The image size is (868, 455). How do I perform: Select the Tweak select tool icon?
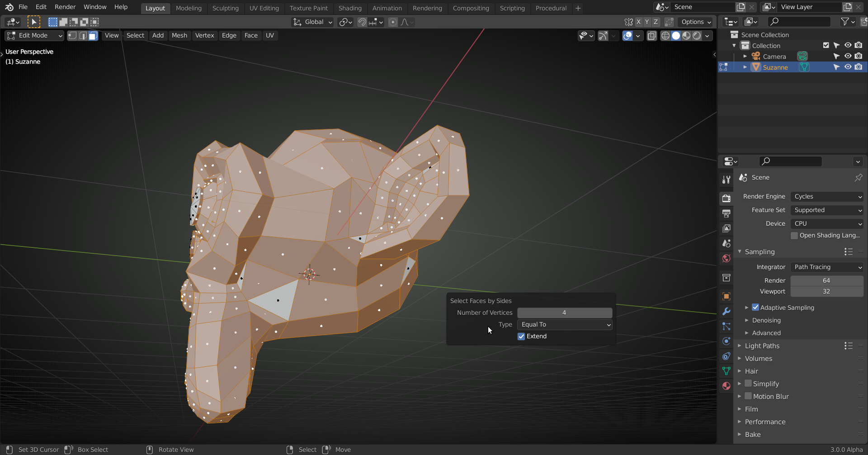[34, 22]
